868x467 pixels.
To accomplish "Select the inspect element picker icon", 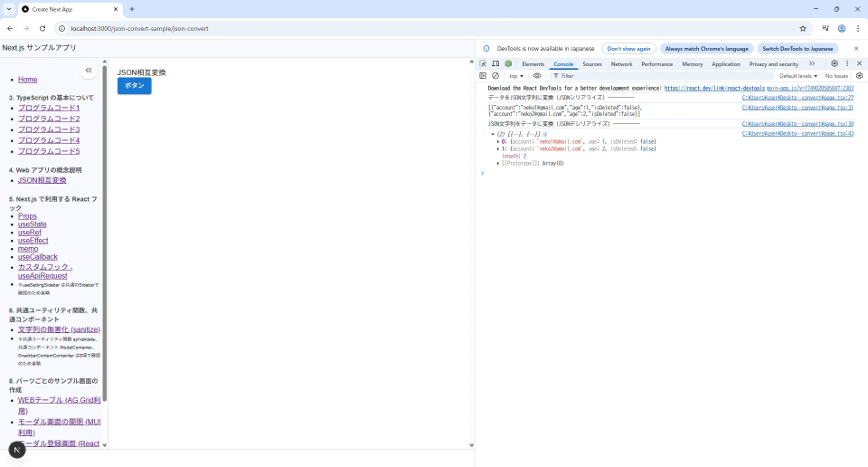I will (x=483, y=63).
